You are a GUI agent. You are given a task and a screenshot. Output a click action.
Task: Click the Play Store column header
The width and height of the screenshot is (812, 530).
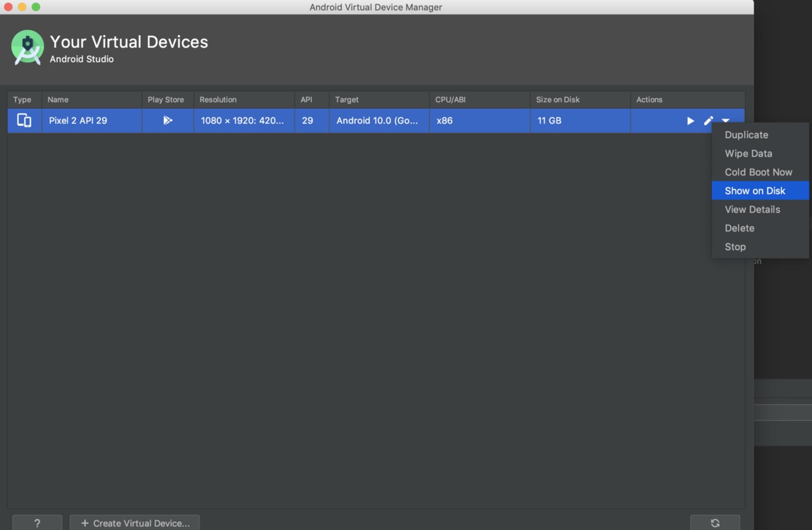(x=168, y=100)
